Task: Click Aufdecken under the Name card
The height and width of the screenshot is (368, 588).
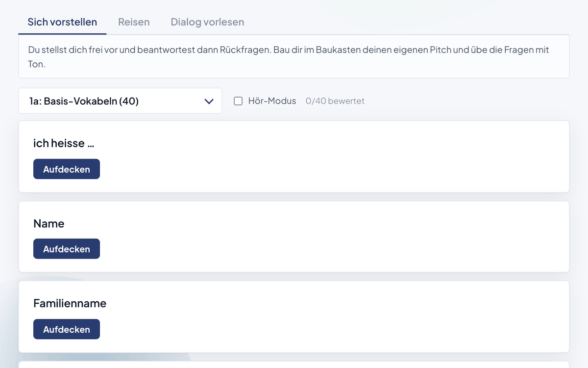Action: pos(67,249)
